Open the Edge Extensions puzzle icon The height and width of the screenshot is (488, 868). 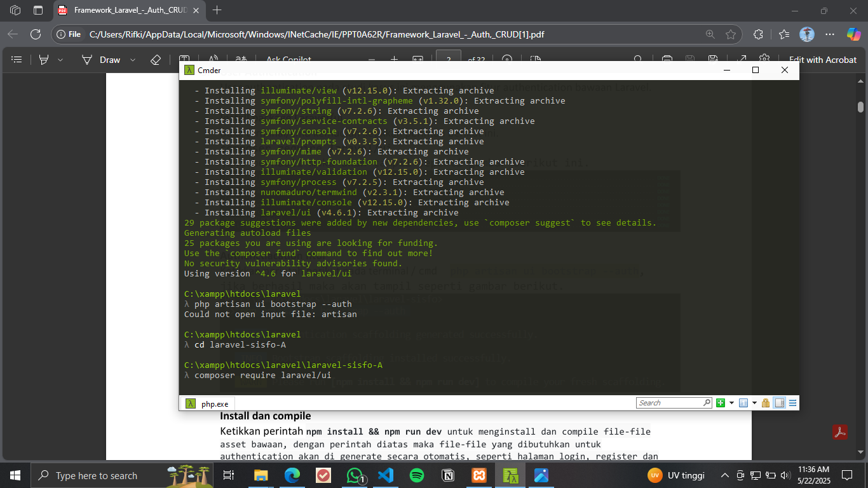[x=758, y=34]
